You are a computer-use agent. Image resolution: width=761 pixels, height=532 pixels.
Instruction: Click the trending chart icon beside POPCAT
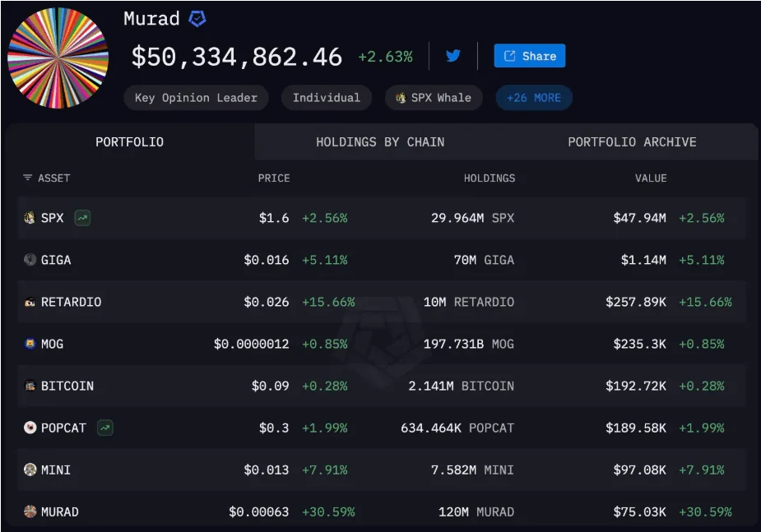[x=105, y=428]
